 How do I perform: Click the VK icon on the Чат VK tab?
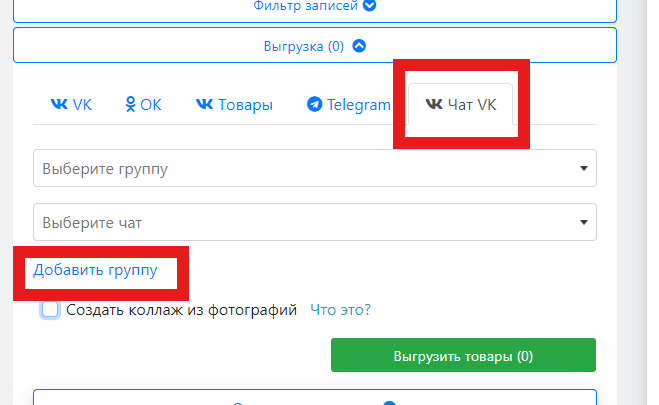click(x=434, y=104)
